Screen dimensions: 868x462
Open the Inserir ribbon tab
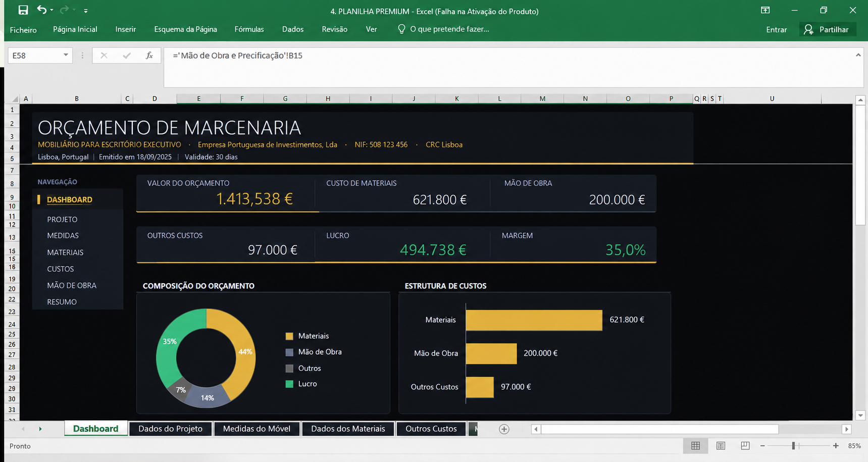pyautogui.click(x=125, y=29)
